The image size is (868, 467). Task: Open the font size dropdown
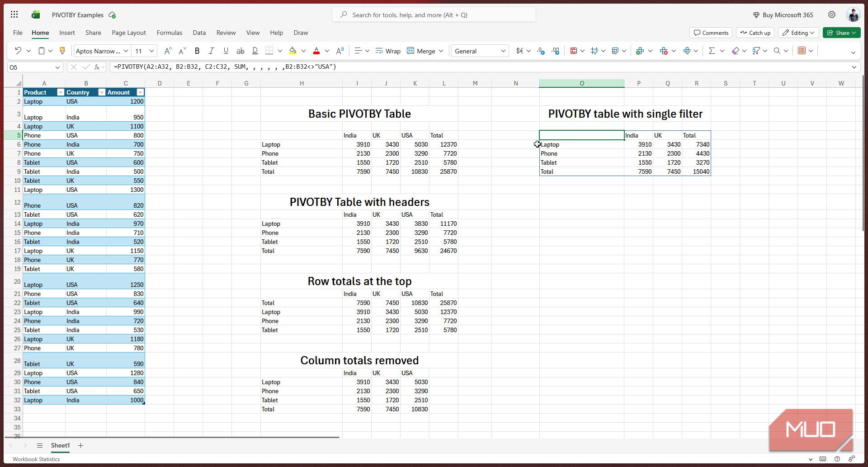pos(152,51)
